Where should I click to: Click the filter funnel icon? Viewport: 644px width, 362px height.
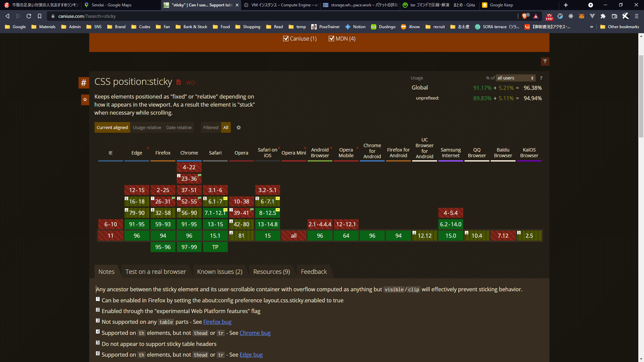click(x=545, y=61)
